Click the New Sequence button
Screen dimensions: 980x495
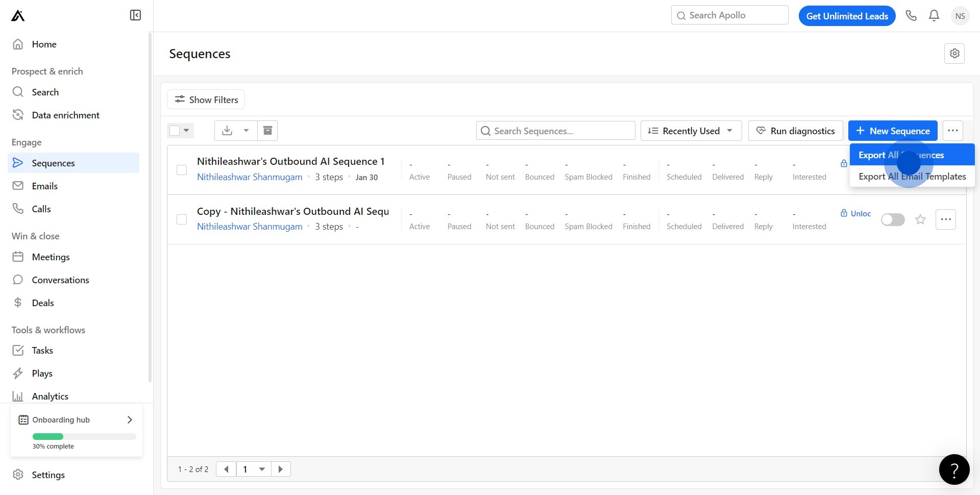[x=892, y=131]
